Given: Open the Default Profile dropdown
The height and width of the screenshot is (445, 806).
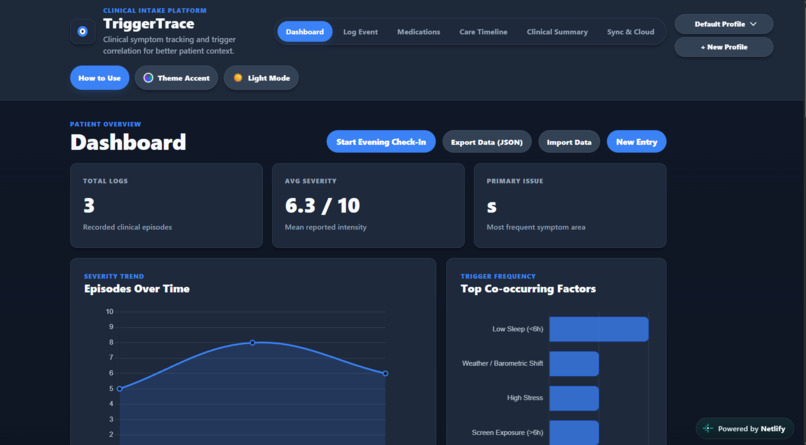Looking at the screenshot, I should point(724,24).
